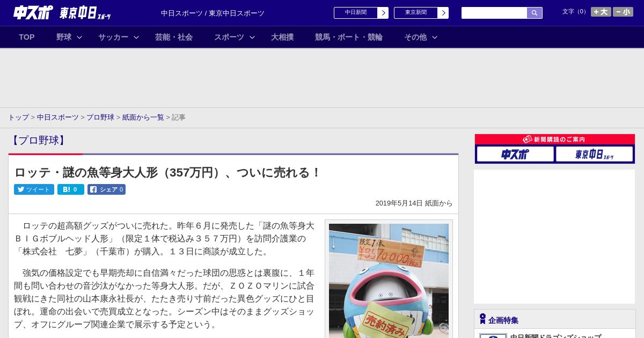Image resolution: width=644 pixels, height=338 pixels.
Task: Click the 【プロ野球】 category heading
Action: point(38,140)
